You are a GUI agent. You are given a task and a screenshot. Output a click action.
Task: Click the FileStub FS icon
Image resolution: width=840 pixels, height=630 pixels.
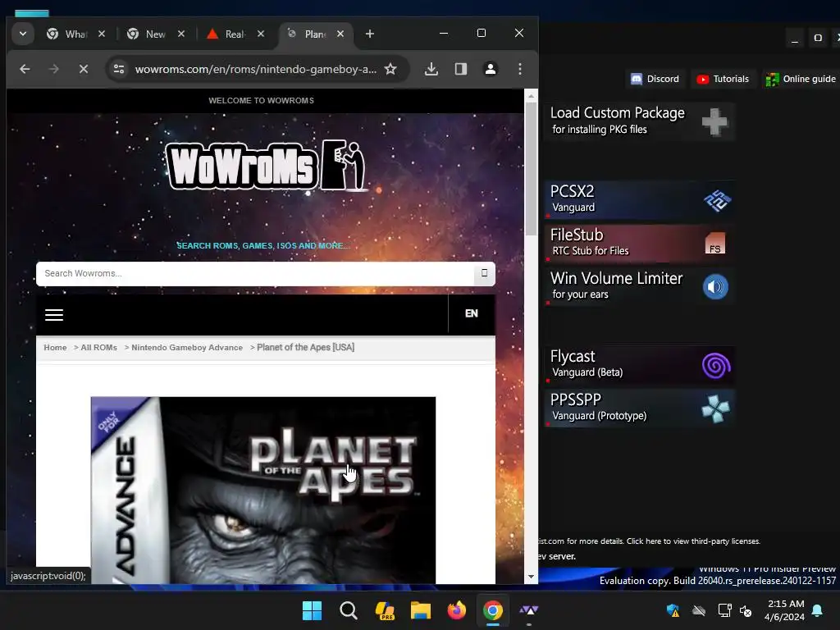[x=715, y=243]
